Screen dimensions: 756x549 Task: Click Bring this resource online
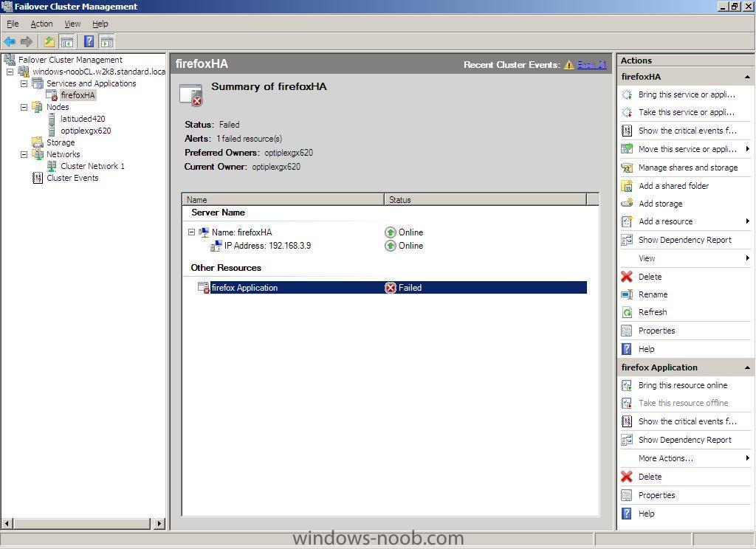(683, 385)
